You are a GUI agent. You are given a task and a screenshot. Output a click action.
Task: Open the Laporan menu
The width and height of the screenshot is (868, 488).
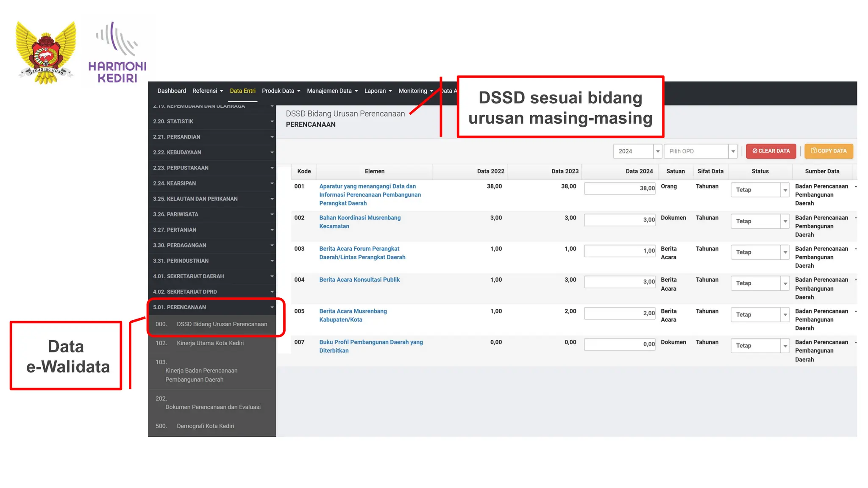[378, 91]
